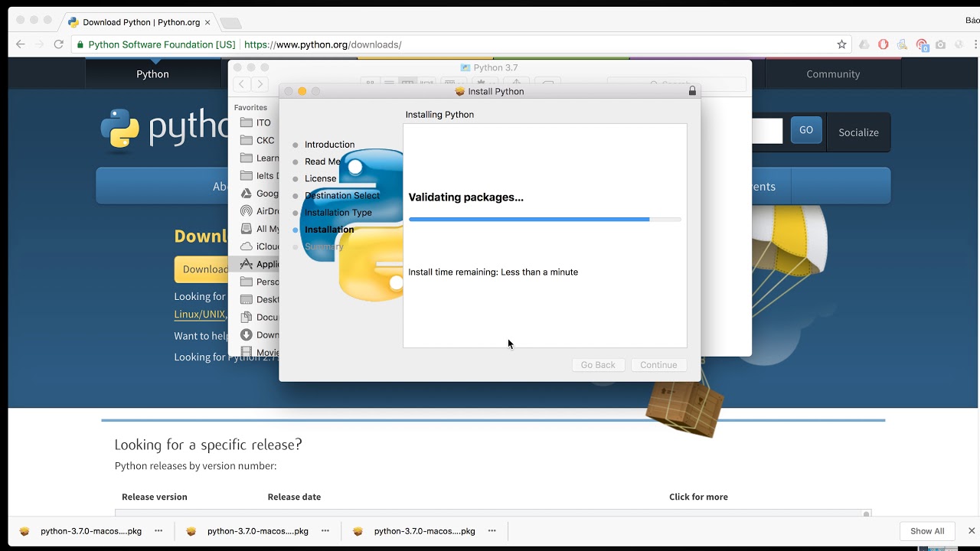
Task: Click the ITO folder icon in Finder sidebar
Action: point(247,122)
